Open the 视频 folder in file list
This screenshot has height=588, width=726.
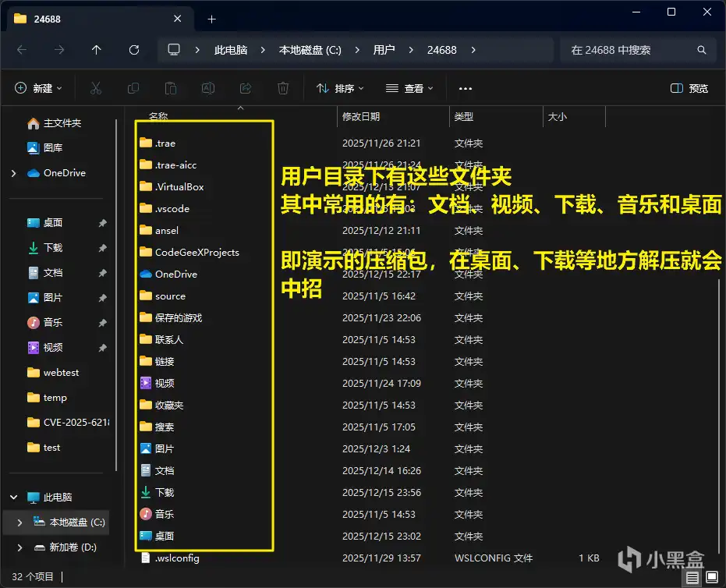[x=164, y=383]
